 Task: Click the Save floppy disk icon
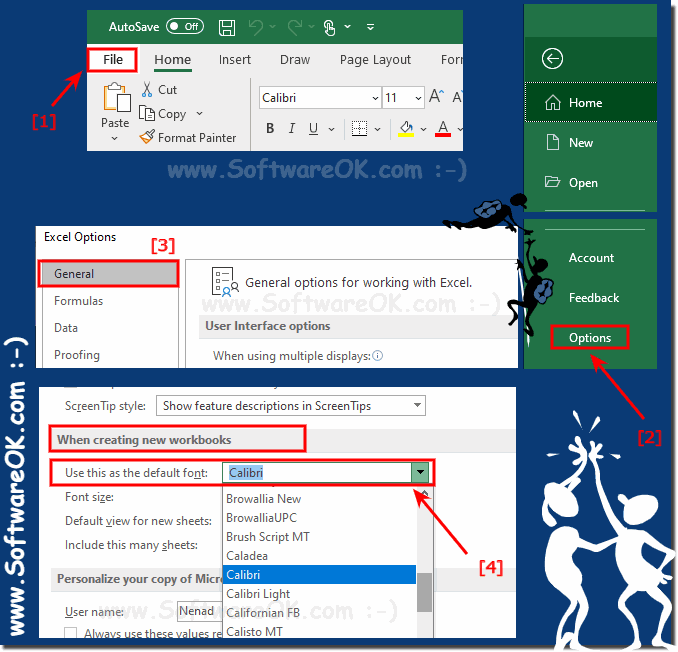coord(227,27)
